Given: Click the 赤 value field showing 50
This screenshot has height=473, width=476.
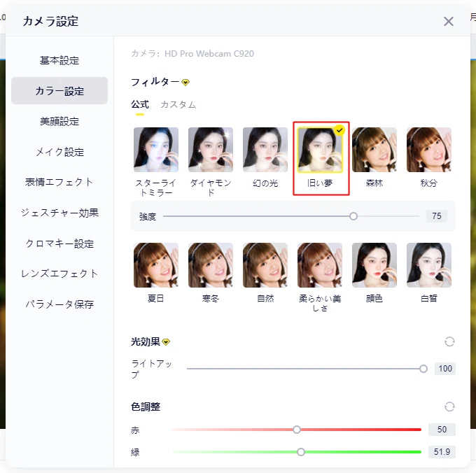Looking at the screenshot, I should 442,430.
